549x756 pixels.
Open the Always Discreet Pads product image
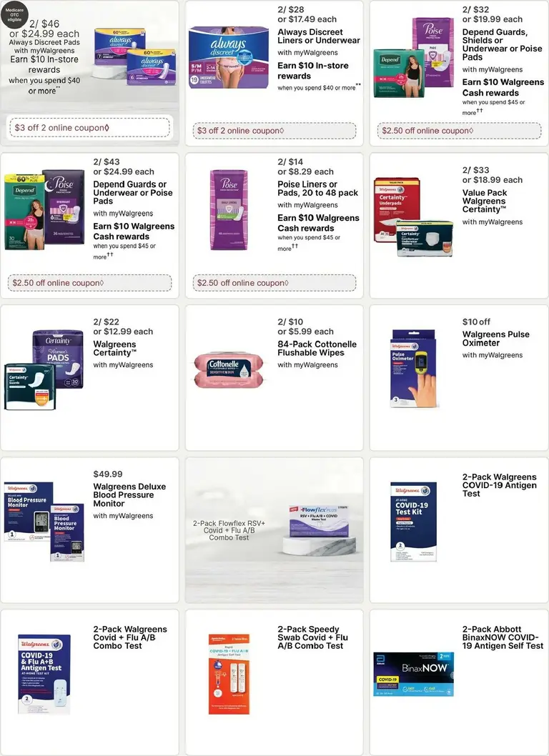134,57
